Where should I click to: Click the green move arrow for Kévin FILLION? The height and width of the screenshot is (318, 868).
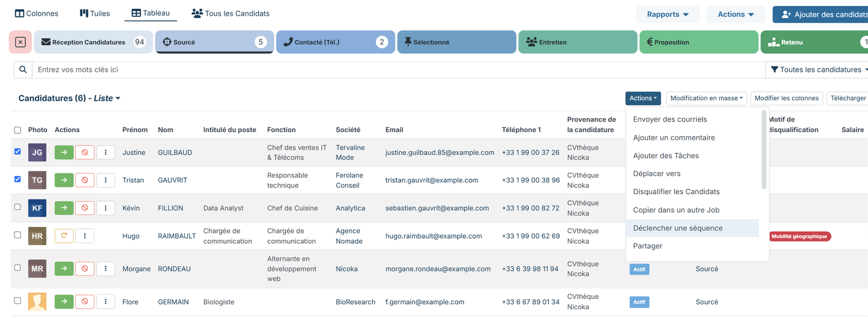[x=64, y=208]
